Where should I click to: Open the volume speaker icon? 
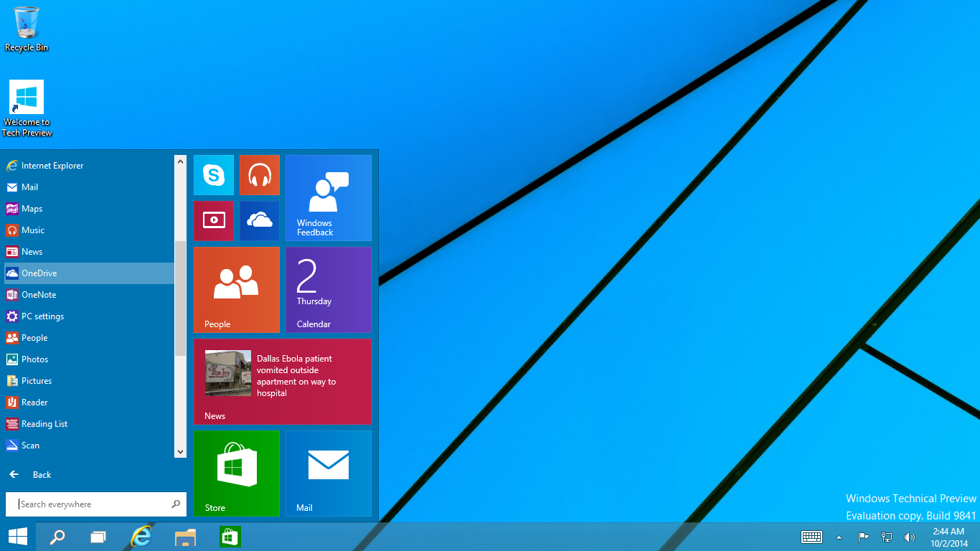pos(910,537)
